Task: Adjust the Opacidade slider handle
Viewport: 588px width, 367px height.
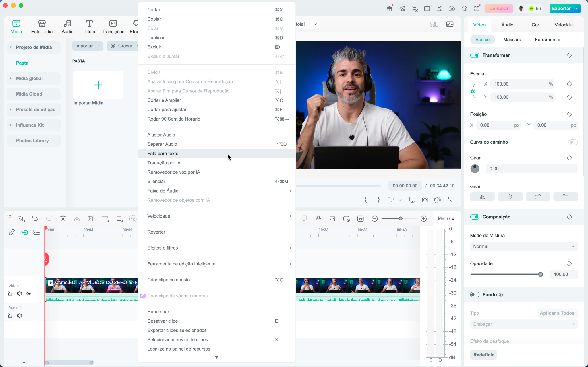Action: [540, 274]
